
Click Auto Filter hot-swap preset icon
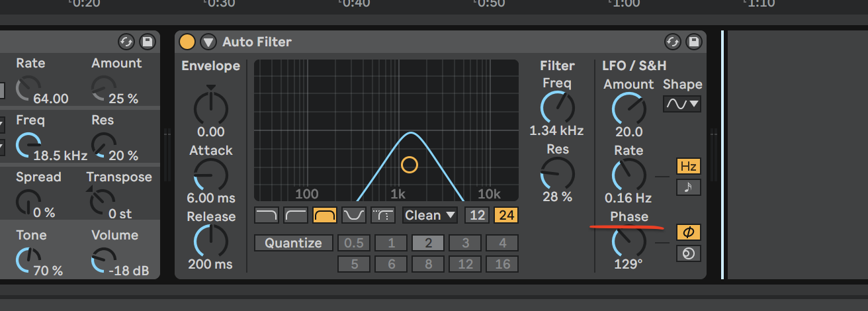[x=673, y=42]
